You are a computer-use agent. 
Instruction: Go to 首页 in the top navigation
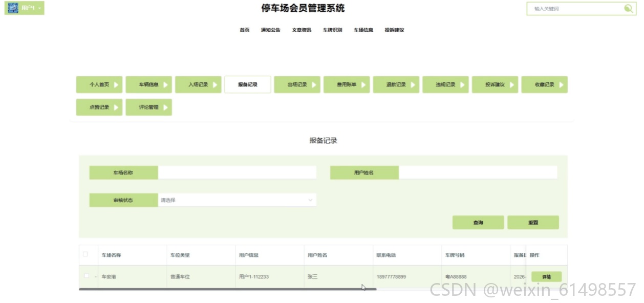click(x=245, y=30)
